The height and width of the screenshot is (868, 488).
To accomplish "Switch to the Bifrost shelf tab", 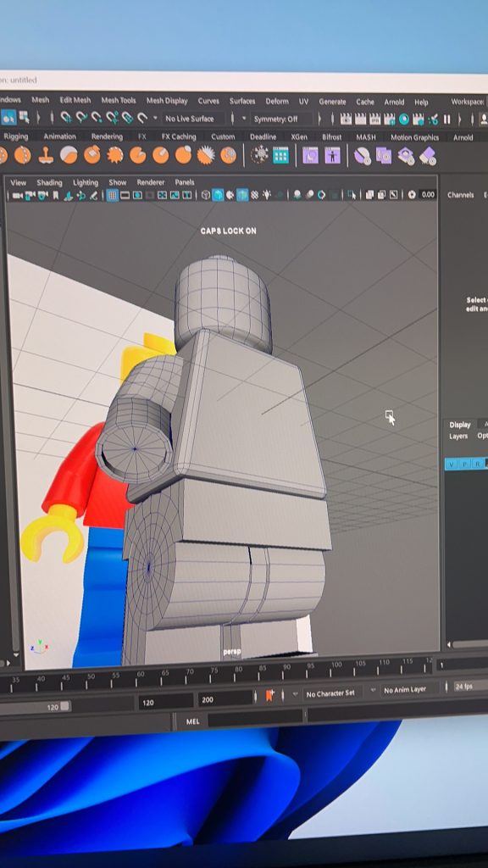I will 332,137.
